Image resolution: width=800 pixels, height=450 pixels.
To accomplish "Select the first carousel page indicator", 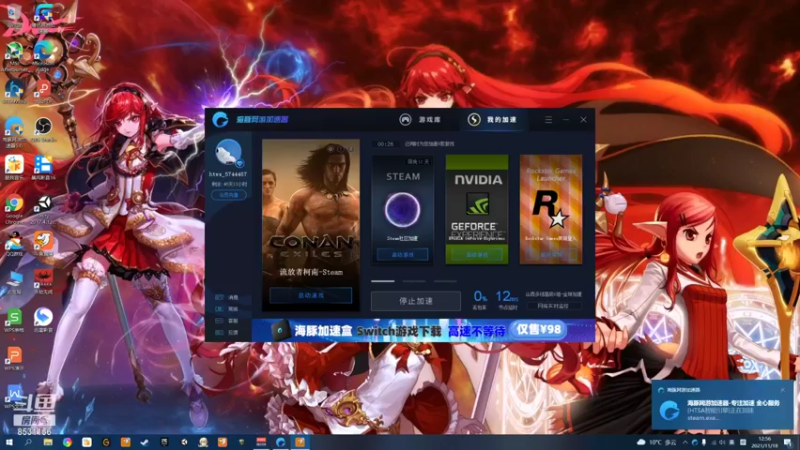I will pyautogui.click(x=383, y=281).
